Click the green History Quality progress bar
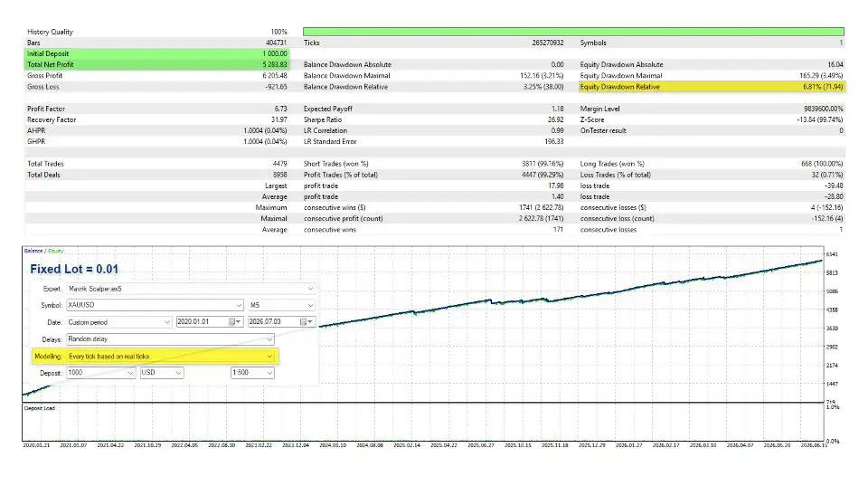Image resolution: width=868 pixels, height=486 pixels. pyautogui.click(x=573, y=32)
